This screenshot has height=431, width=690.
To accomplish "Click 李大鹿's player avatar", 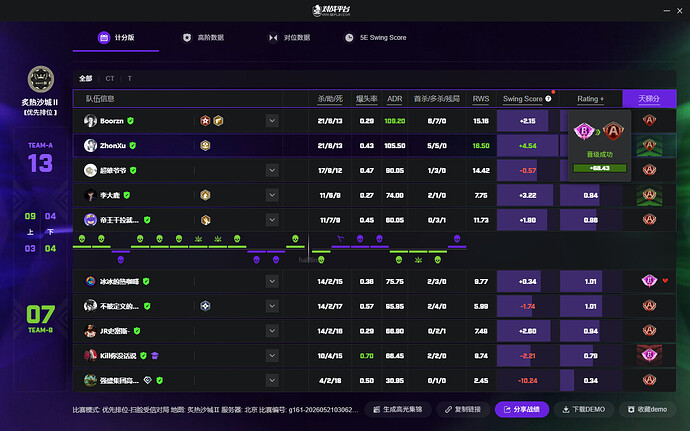I will 90,195.
